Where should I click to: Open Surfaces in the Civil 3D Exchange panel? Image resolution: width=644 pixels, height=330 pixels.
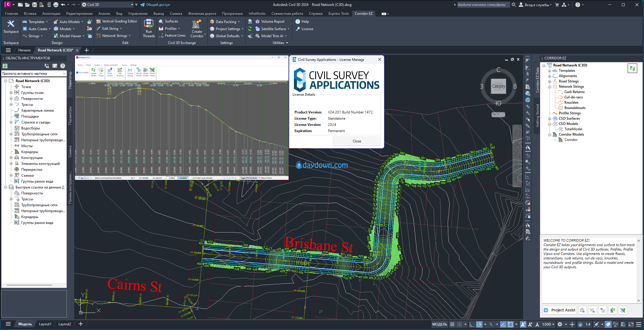point(168,21)
